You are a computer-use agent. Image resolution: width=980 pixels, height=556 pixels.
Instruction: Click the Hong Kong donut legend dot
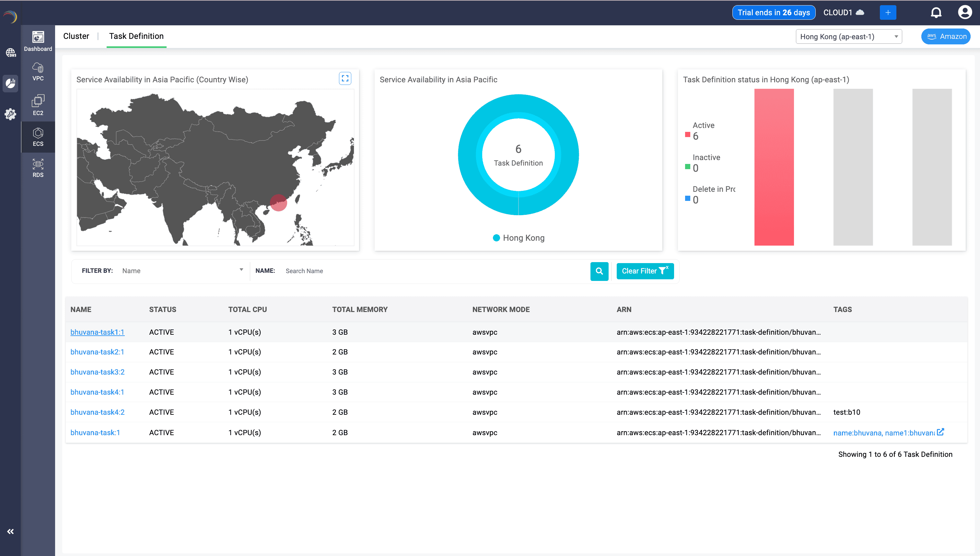click(496, 237)
